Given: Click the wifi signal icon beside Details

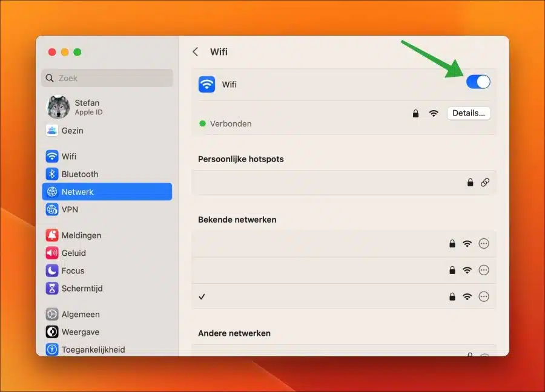Looking at the screenshot, I should coord(434,114).
